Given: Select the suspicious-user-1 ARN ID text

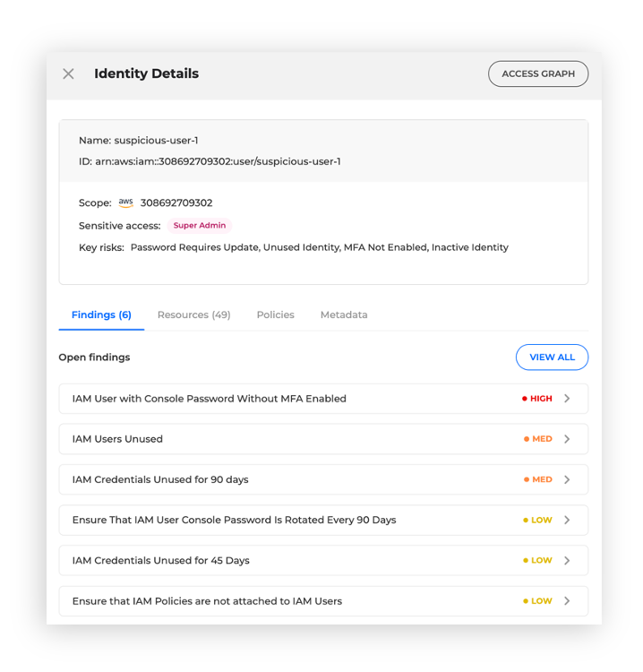Looking at the screenshot, I should pos(218,162).
